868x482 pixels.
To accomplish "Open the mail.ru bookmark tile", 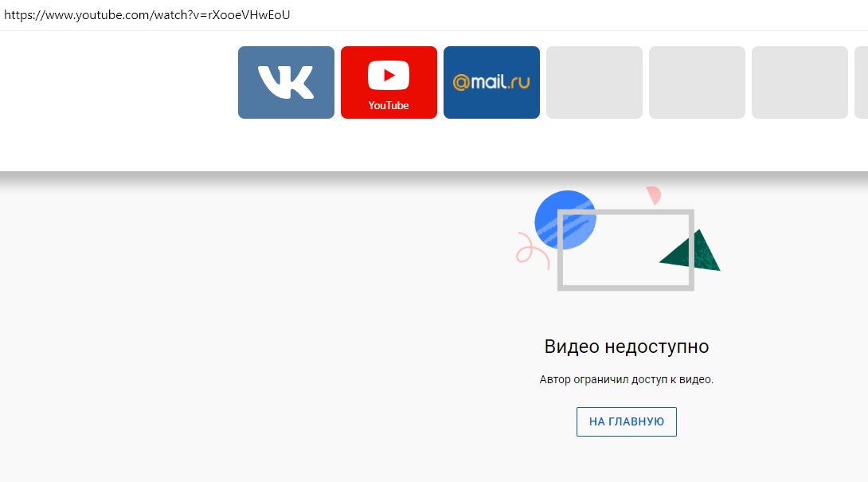I will click(x=491, y=83).
